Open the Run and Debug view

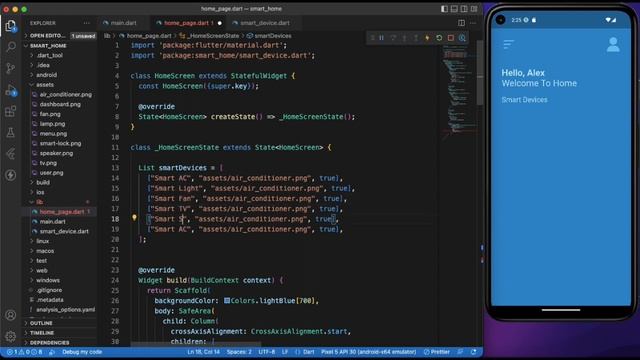tap(11, 90)
